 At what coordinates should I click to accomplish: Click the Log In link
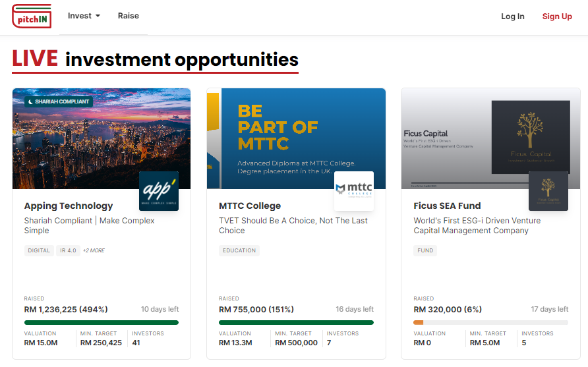click(x=512, y=16)
